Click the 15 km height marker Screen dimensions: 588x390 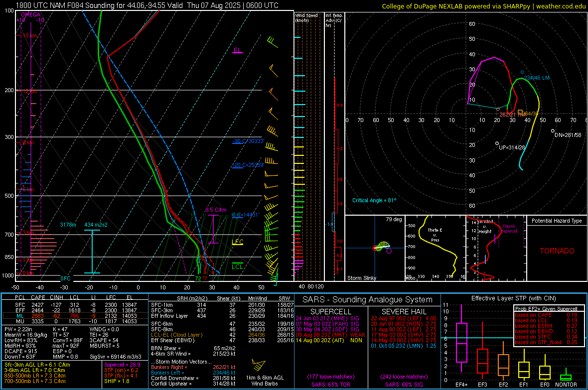[x=29, y=36]
